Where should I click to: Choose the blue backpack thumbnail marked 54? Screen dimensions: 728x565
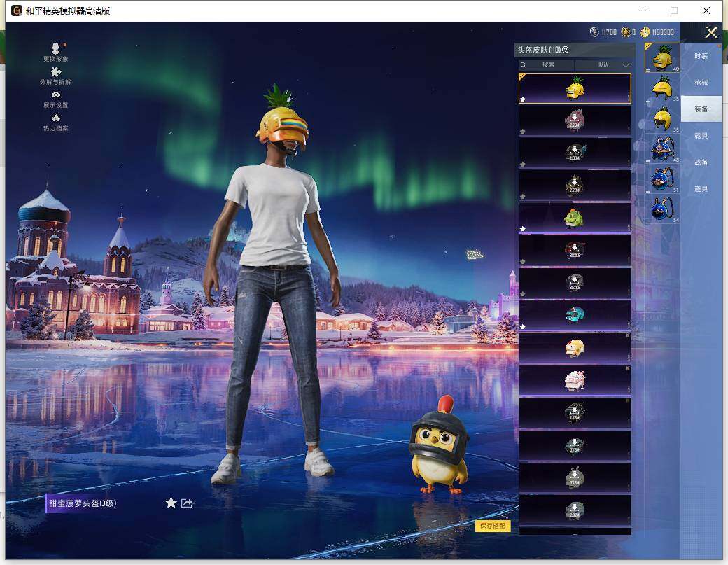[x=662, y=209]
